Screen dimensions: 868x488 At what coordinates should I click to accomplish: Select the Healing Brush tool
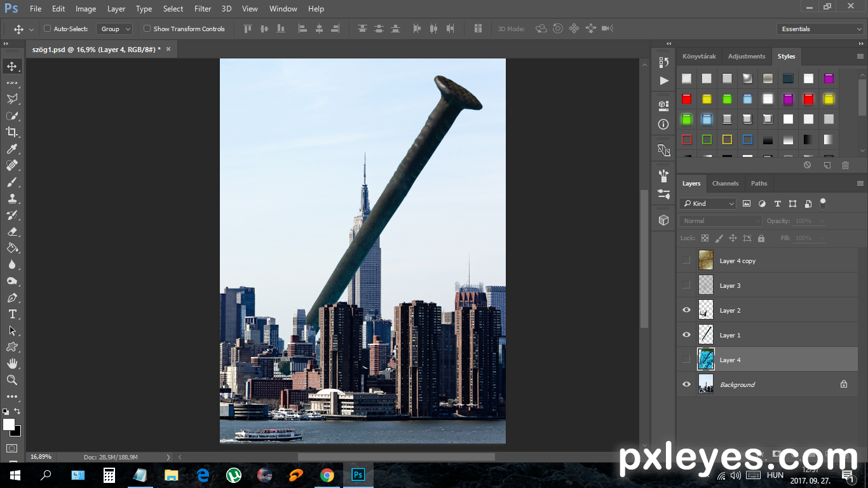(x=11, y=165)
